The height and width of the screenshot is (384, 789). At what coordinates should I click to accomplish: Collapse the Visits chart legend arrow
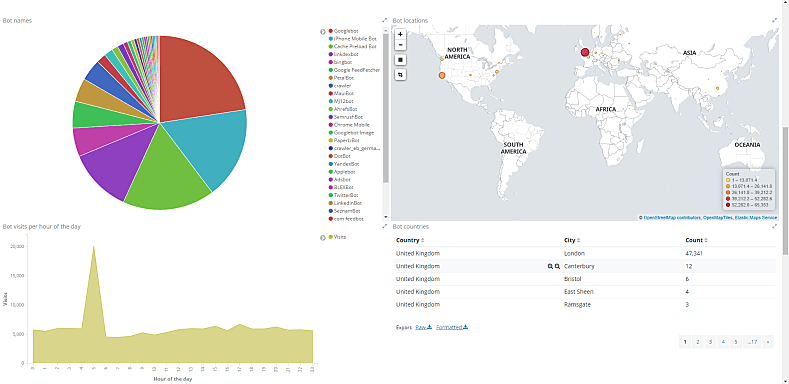(323, 238)
